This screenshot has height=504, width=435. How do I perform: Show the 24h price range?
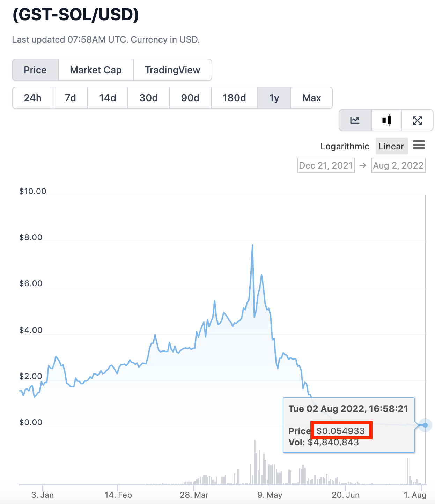pyautogui.click(x=33, y=98)
